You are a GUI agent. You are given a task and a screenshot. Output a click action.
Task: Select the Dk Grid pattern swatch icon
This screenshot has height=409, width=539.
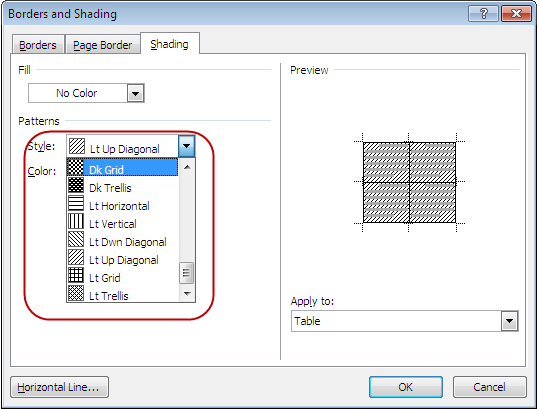[x=76, y=167]
